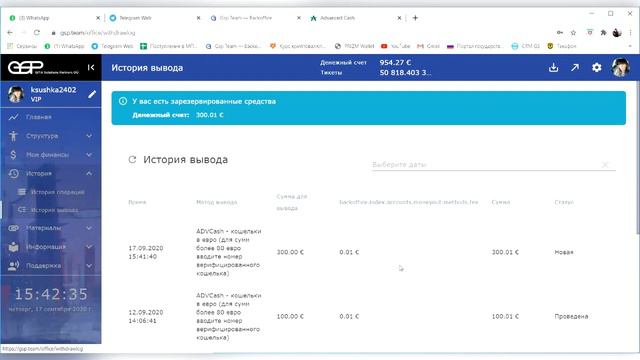
Task: Click the Статус column header
Action: pos(564,202)
